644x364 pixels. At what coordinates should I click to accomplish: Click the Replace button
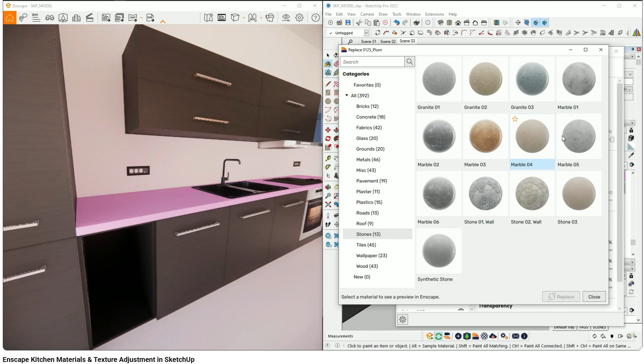point(561,297)
